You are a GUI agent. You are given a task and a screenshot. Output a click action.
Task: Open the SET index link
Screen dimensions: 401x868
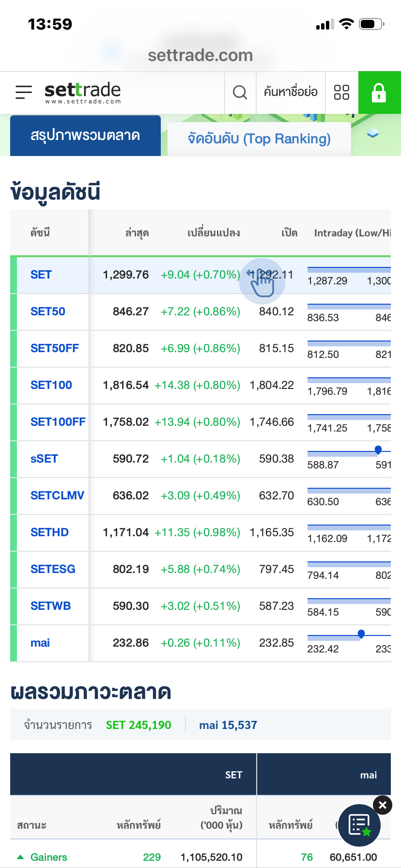click(41, 275)
